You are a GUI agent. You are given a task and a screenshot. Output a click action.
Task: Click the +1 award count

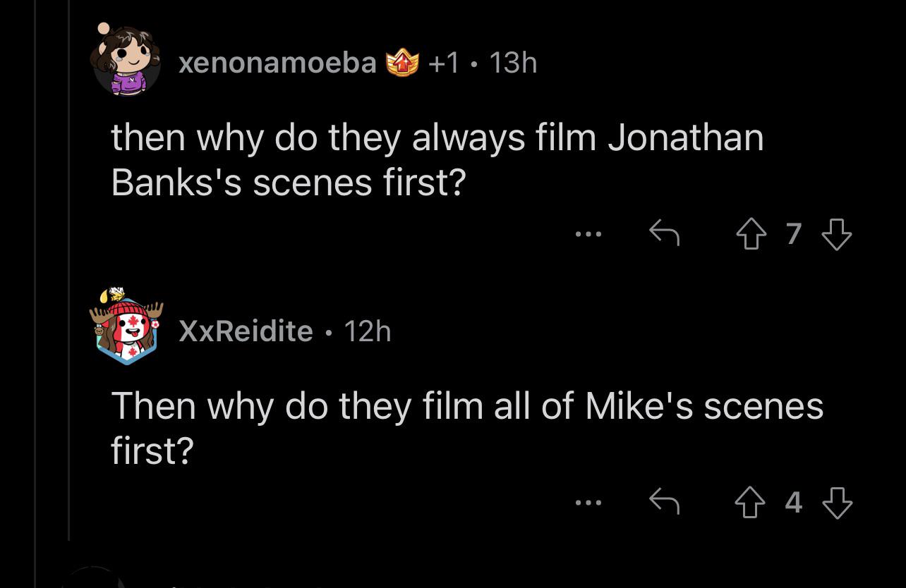pyautogui.click(x=444, y=63)
